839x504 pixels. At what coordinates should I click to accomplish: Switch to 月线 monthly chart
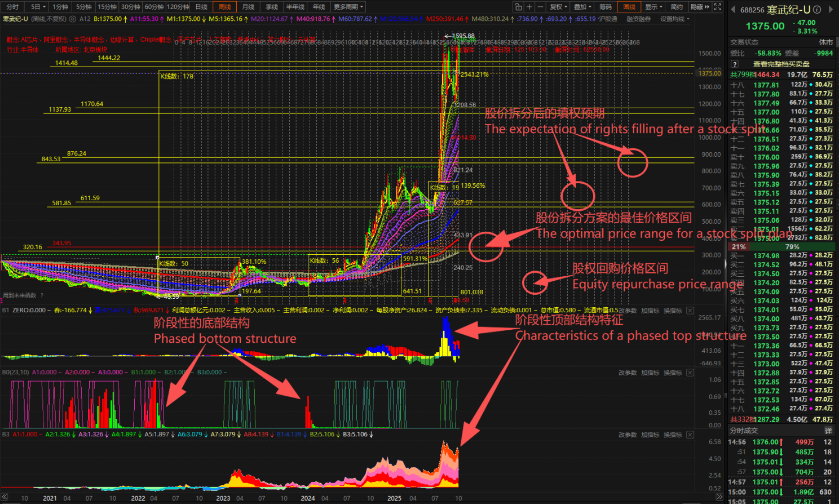(248, 7)
